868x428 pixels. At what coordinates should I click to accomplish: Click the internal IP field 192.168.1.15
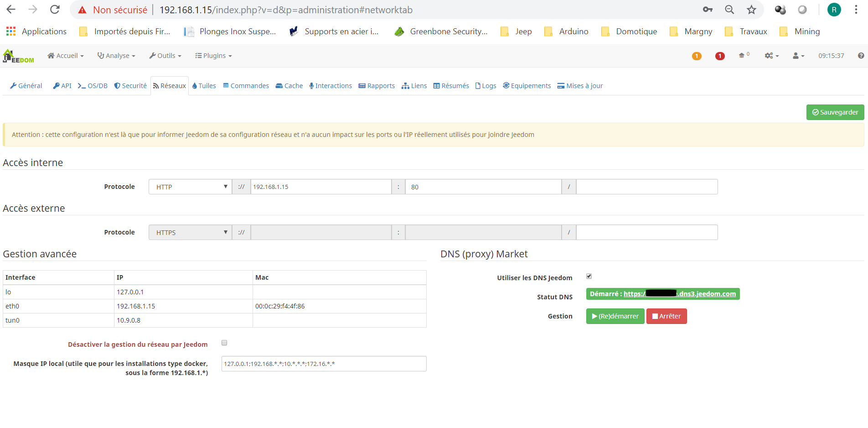point(321,187)
